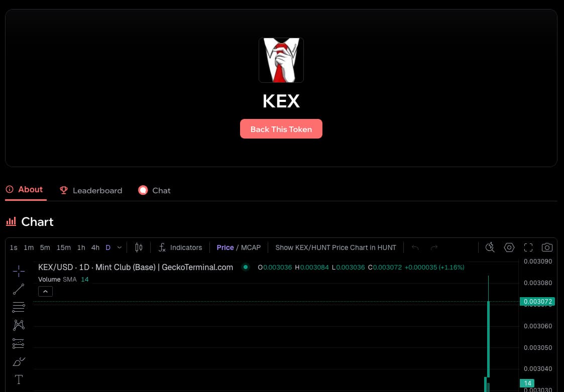Switch to the Leaderboard tab
564x392 pixels.
pos(91,191)
